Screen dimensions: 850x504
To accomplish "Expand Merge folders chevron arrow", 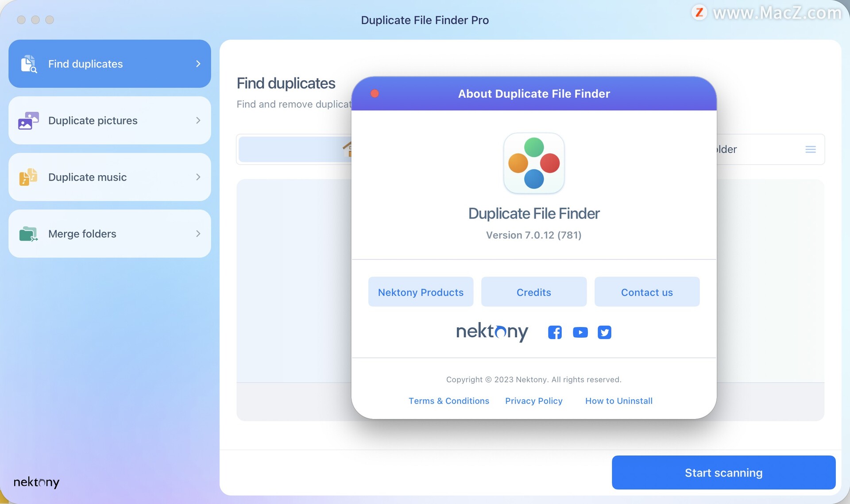I will (198, 234).
